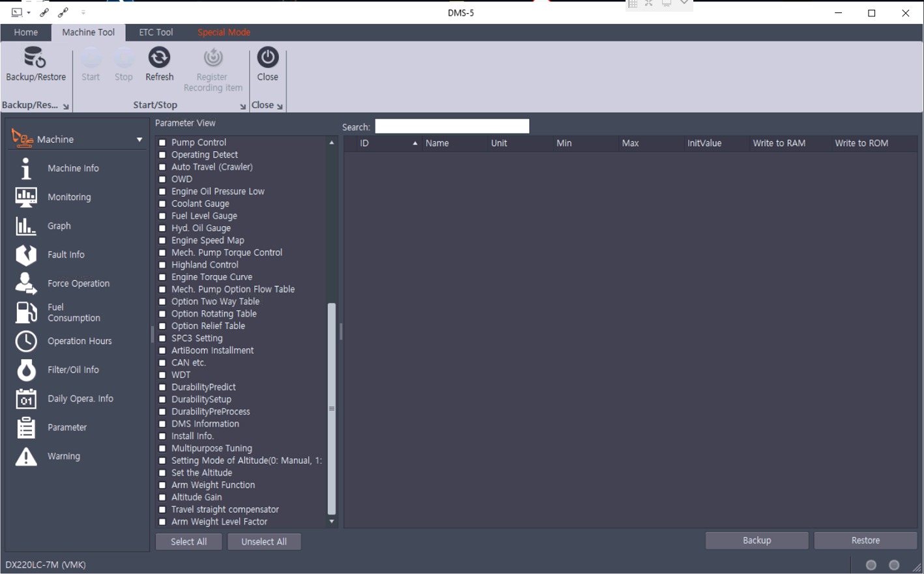Click the second link icon in the title bar
924x574 pixels.
tap(63, 12)
